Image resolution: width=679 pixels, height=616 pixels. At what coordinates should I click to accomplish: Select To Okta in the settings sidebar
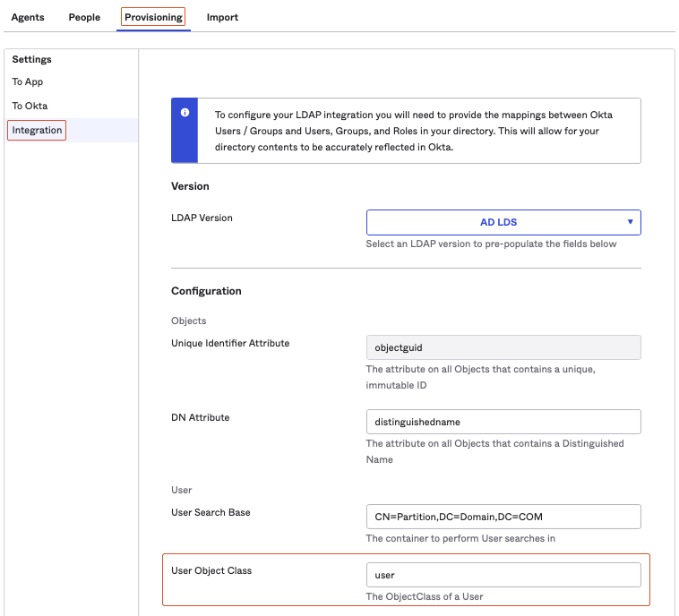[x=30, y=106]
